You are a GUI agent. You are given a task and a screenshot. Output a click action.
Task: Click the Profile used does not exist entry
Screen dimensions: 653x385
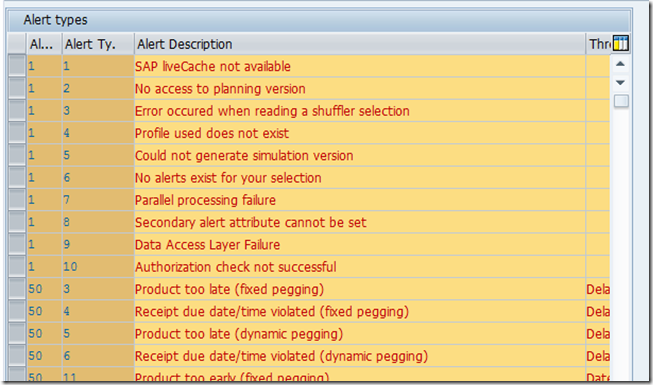[212, 133]
